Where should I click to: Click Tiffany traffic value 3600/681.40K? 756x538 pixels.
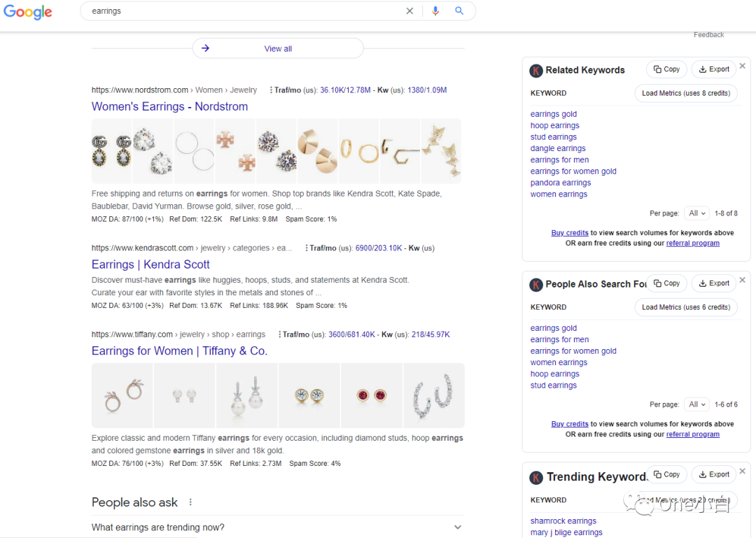point(351,334)
